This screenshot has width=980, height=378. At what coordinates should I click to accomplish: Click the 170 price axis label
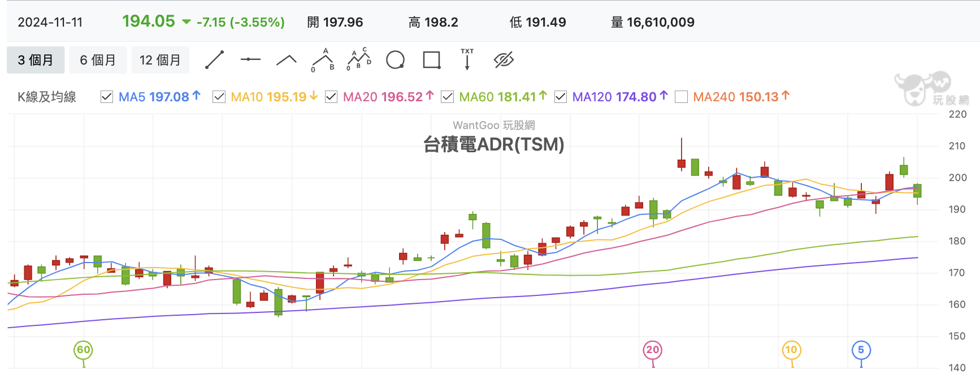[x=957, y=273]
